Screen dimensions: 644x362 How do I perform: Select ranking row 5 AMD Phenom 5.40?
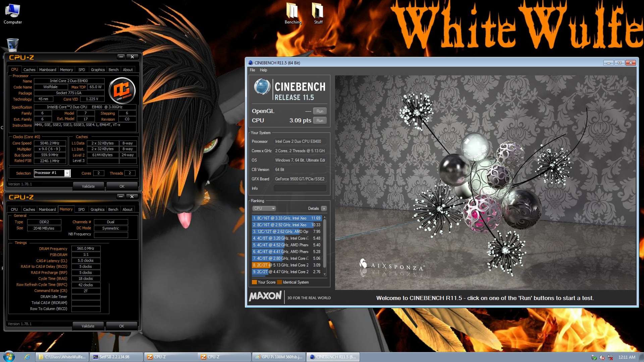click(x=286, y=245)
